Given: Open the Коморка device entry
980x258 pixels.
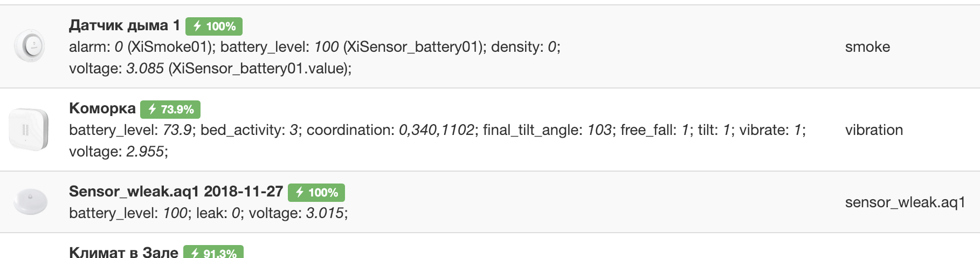Looking at the screenshot, I should 102,108.
